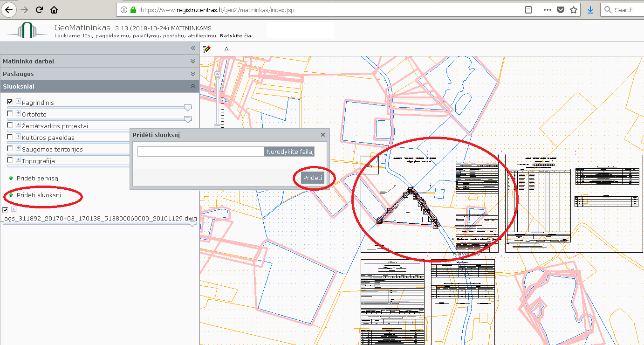Click the Pagrindinis opacity slider handle
Screen dimensions: 644x345
tap(188, 107)
